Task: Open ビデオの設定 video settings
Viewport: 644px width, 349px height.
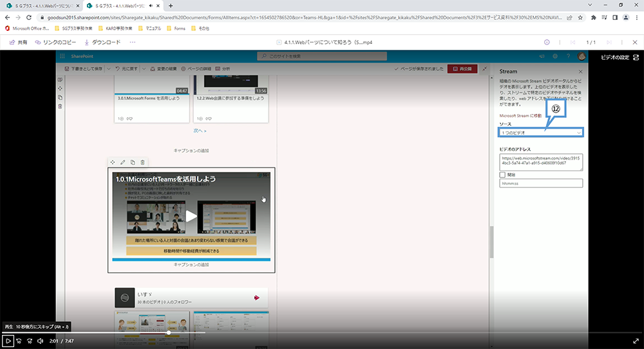Action: (x=620, y=57)
